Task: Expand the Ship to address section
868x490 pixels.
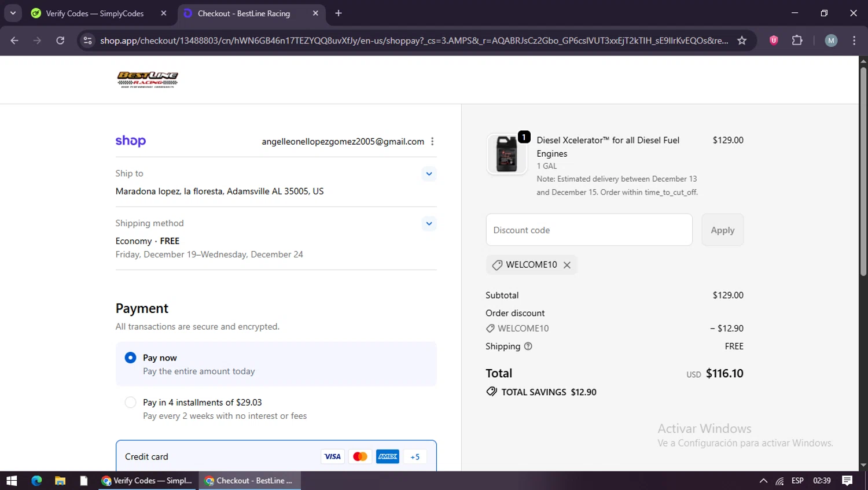Action: [429, 174]
